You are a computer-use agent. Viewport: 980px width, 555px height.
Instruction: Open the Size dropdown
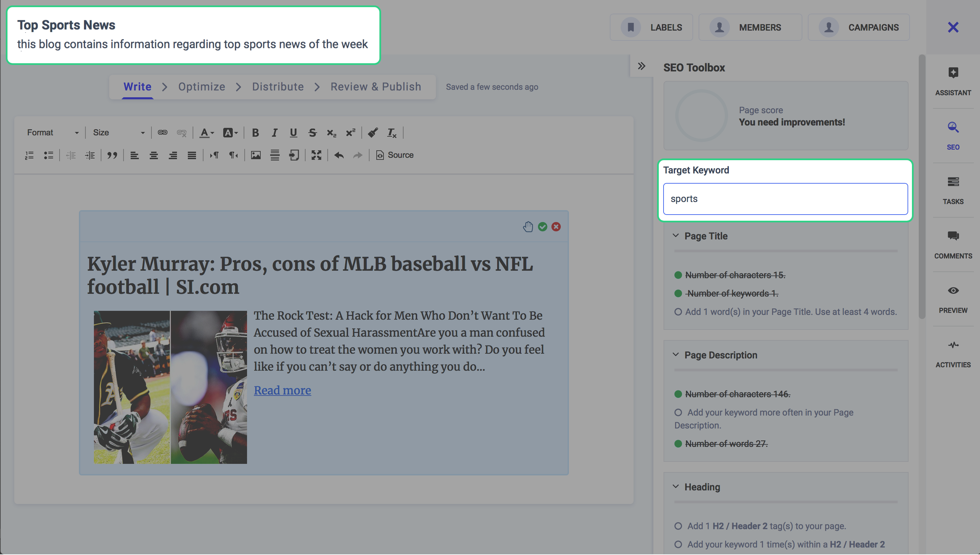pos(119,133)
